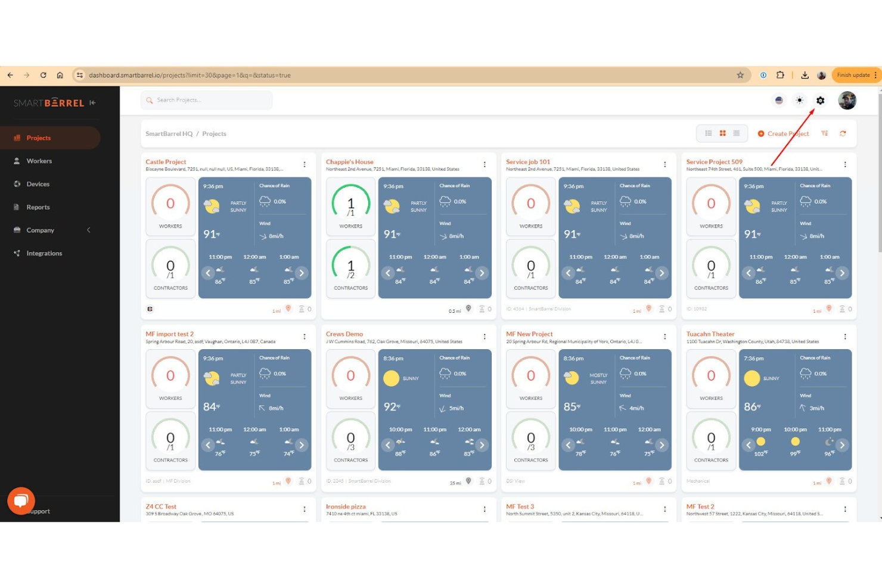Viewport: 882px width, 588px height.
Task: Open the Ironside pizza title link
Action: click(346, 506)
